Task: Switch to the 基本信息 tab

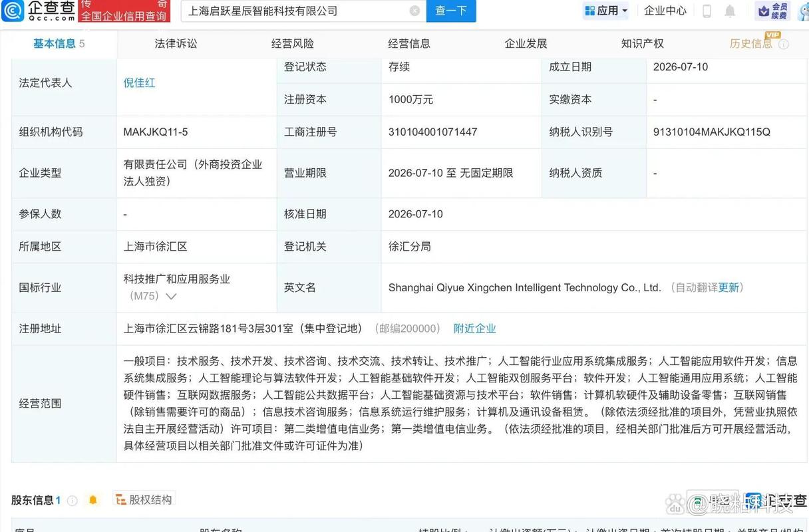Action: tap(59, 44)
